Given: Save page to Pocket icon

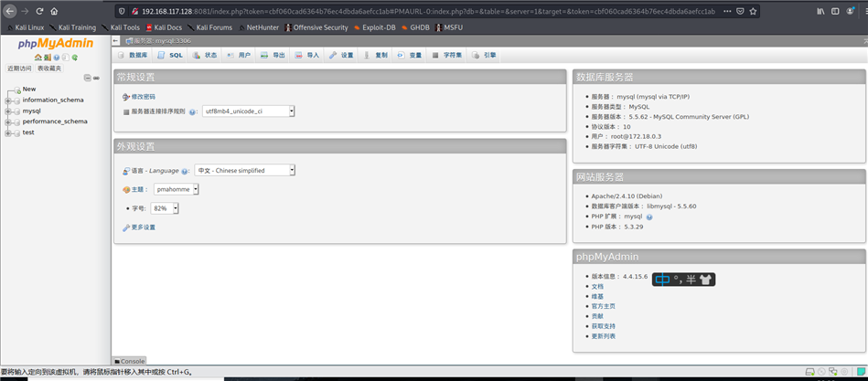Looking at the screenshot, I should click(740, 11).
